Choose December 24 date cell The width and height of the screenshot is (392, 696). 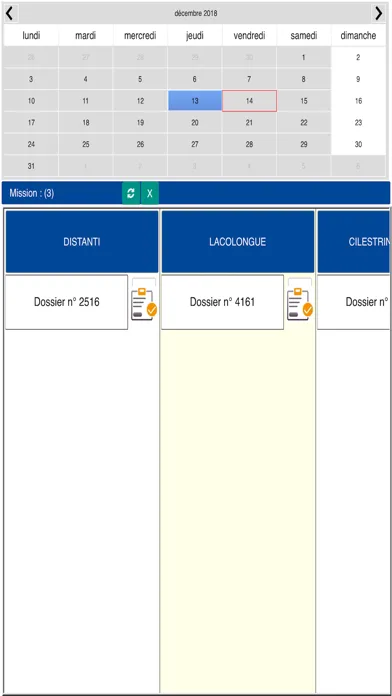pos(31,144)
